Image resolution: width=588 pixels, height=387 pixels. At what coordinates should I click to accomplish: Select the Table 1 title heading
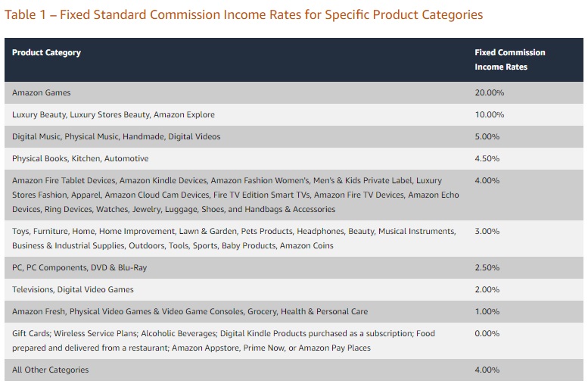coord(244,14)
